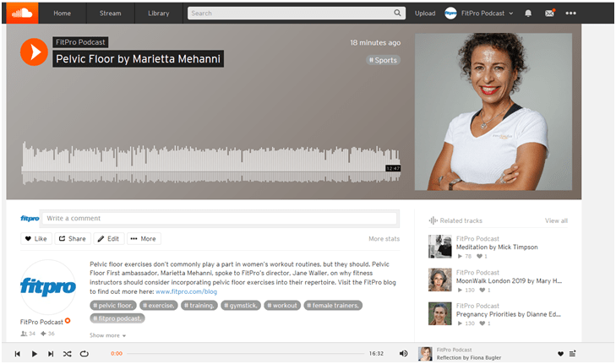Click the 18 minutes ago timestamp
This screenshot has width=616, height=364.
click(375, 42)
